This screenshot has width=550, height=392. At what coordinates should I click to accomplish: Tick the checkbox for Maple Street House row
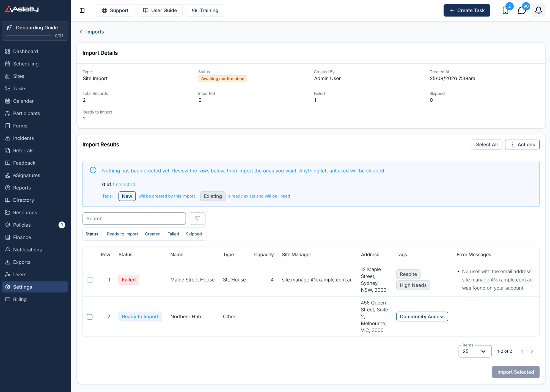coord(90,280)
